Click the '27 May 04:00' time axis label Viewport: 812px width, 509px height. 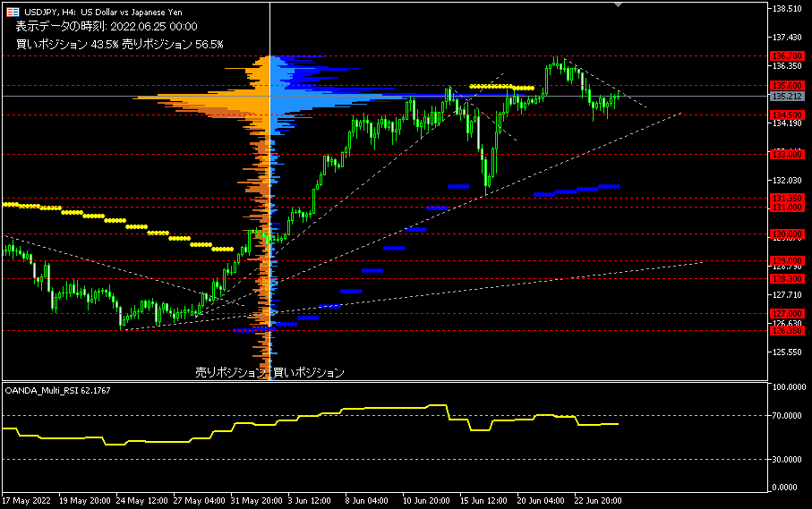[x=200, y=501]
